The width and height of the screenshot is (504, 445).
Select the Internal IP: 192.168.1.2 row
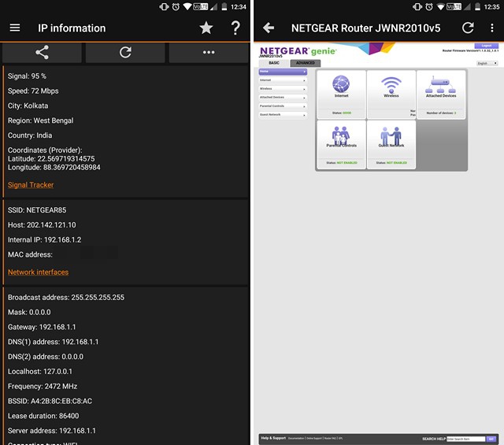point(44,239)
